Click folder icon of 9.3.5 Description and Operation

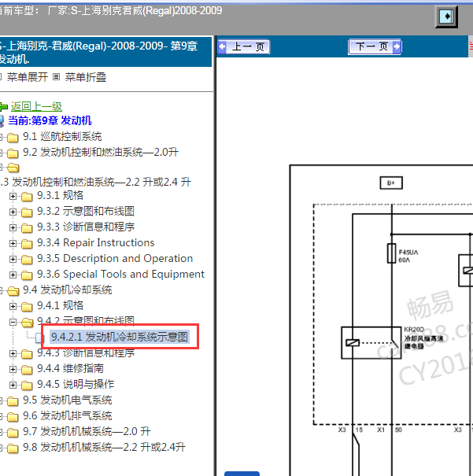[27, 260]
